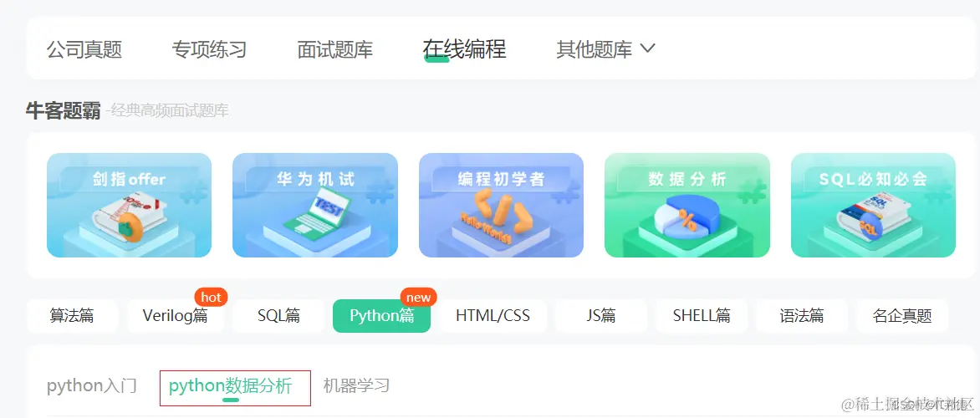Switch to 机器学习 sub-tab
Viewport: 980px width, 418px height.
[356, 385]
